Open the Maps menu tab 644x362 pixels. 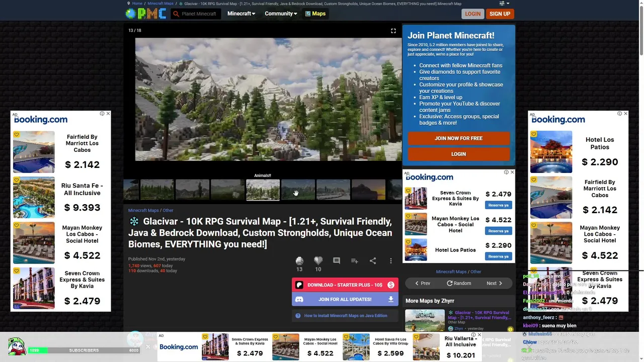point(315,14)
